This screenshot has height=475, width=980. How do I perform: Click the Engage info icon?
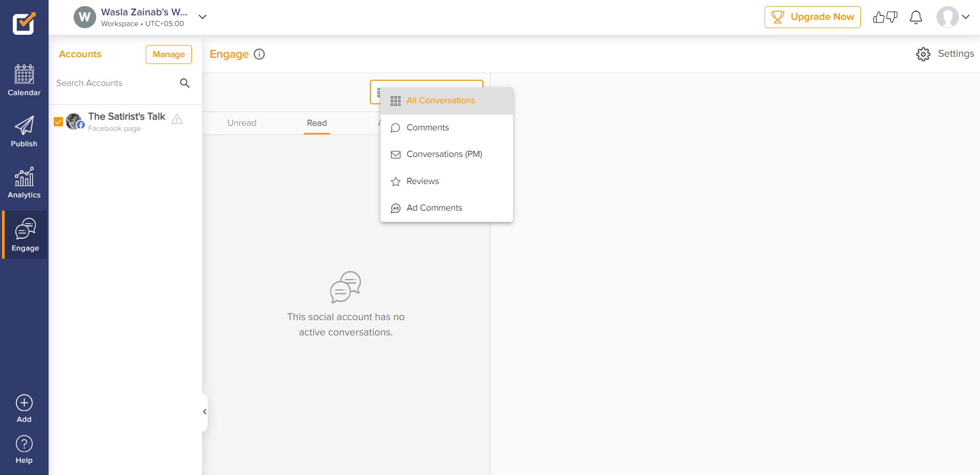point(259,54)
